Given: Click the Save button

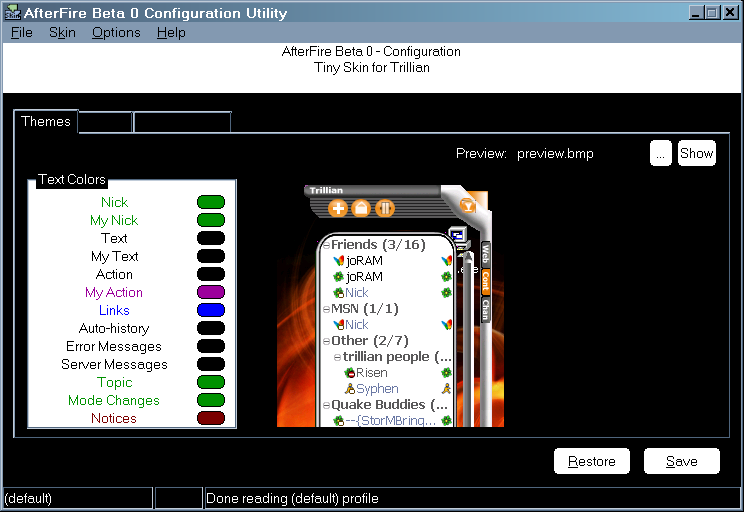Looking at the screenshot, I should point(681,461).
